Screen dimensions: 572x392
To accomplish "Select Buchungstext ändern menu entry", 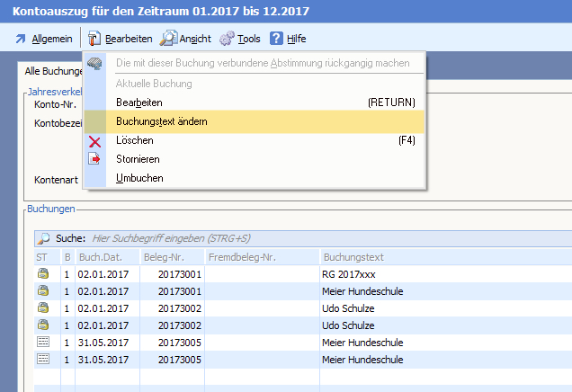I will (162, 121).
